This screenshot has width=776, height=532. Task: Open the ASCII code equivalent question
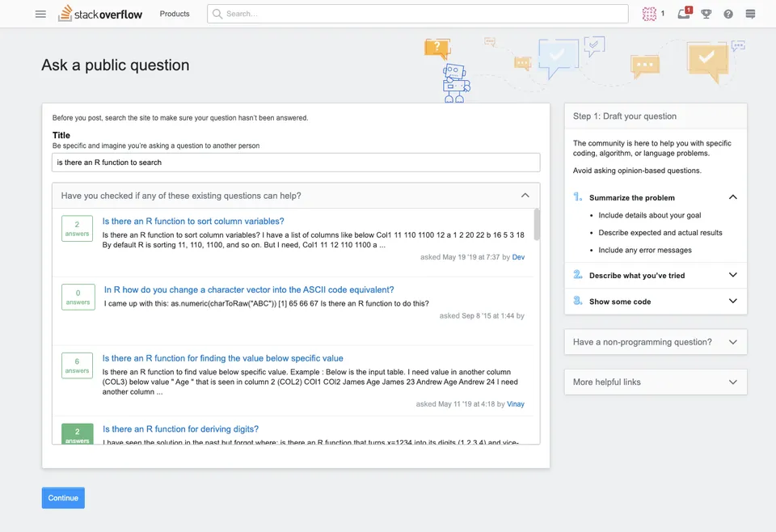tap(249, 289)
